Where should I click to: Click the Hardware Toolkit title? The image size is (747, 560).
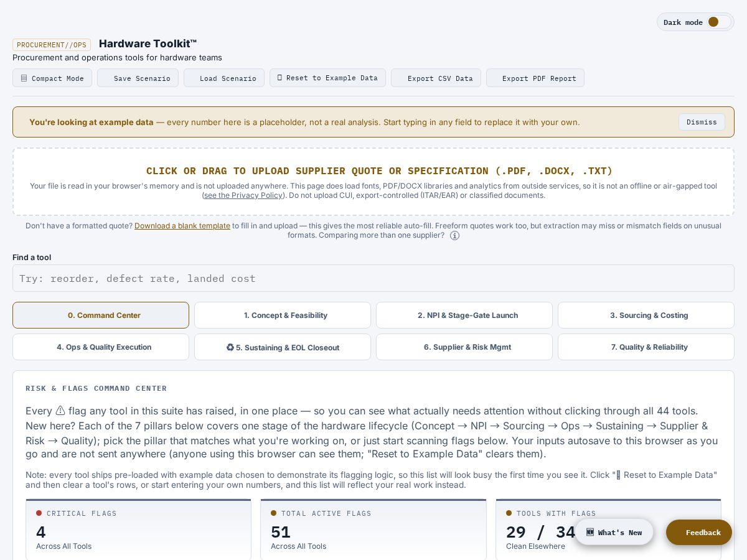click(148, 44)
